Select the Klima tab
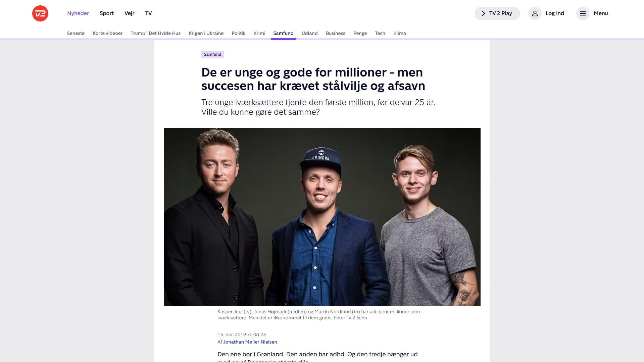 tap(399, 33)
